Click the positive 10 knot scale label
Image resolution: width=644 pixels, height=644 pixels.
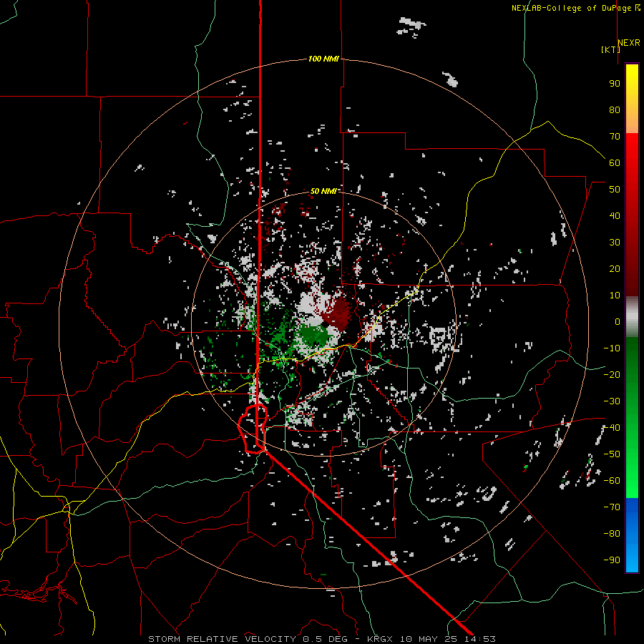pyautogui.click(x=615, y=296)
